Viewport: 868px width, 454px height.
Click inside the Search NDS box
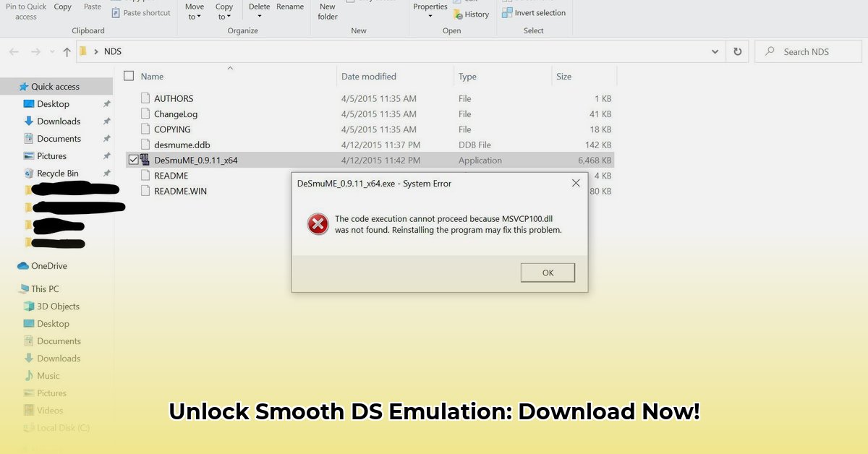click(x=808, y=51)
